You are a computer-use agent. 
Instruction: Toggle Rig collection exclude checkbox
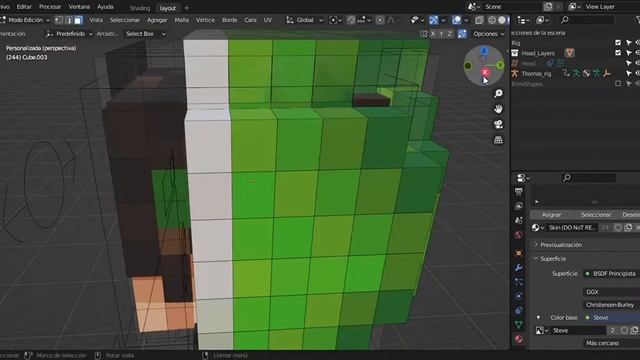click(618, 42)
